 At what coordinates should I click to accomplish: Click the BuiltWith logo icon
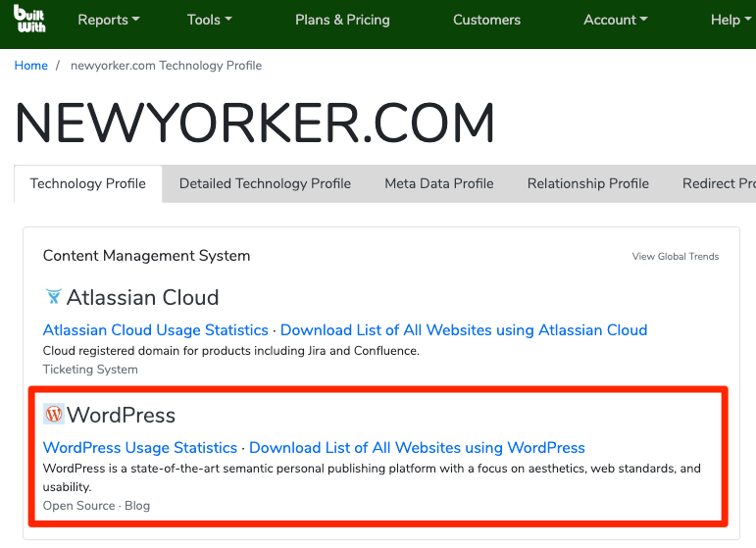coord(30,20)
